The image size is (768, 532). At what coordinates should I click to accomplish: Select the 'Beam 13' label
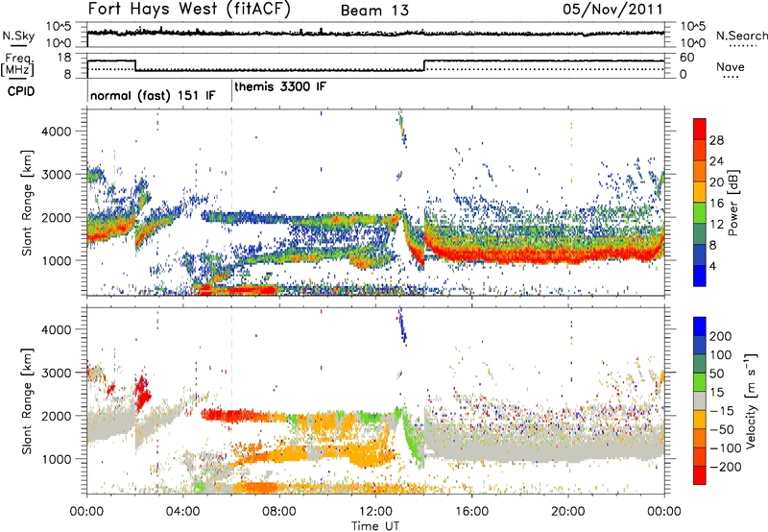[x=374, y=11]
